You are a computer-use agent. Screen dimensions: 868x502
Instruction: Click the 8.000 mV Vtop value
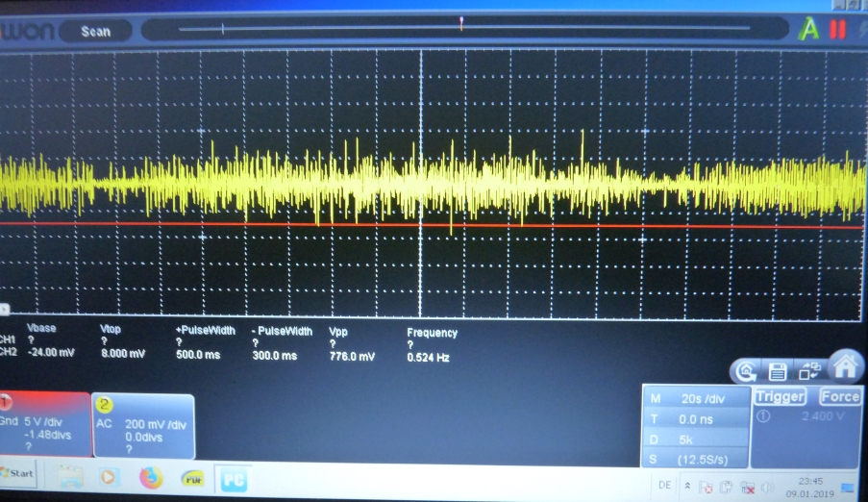click(123, 354)
